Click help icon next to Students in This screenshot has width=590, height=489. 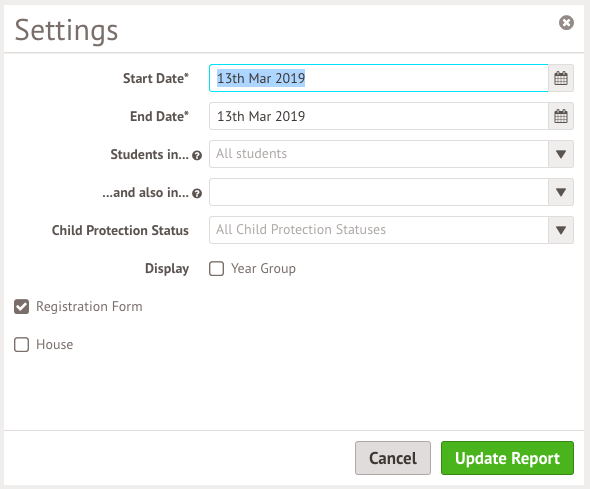[197, 155]
